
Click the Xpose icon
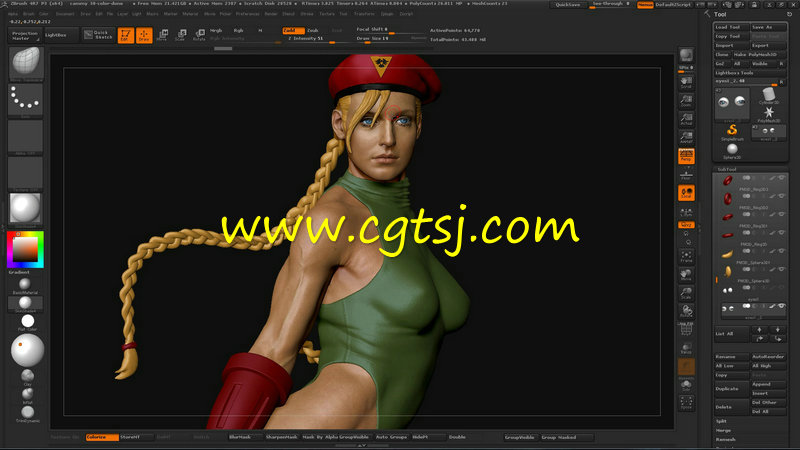click(x=686, y=403)
